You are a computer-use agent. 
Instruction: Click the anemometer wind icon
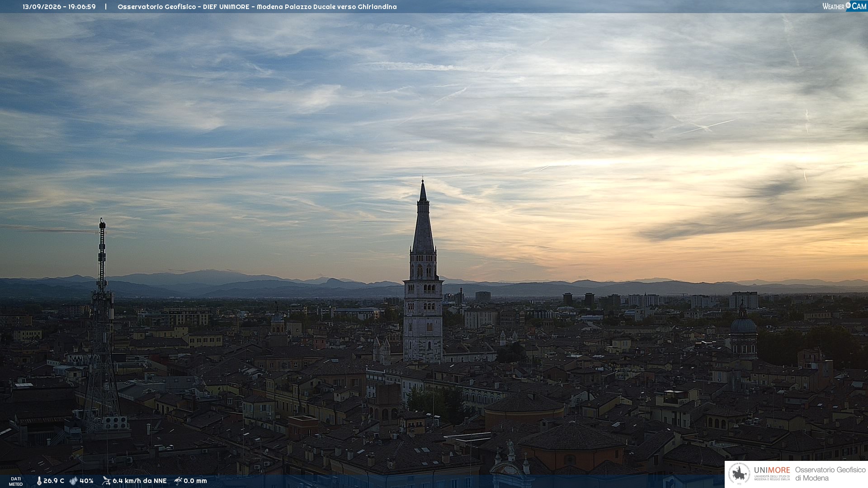(106, 481)
